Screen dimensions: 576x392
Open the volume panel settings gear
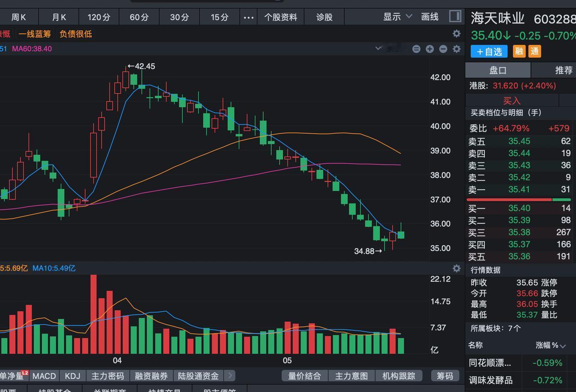tap(456, 268)
